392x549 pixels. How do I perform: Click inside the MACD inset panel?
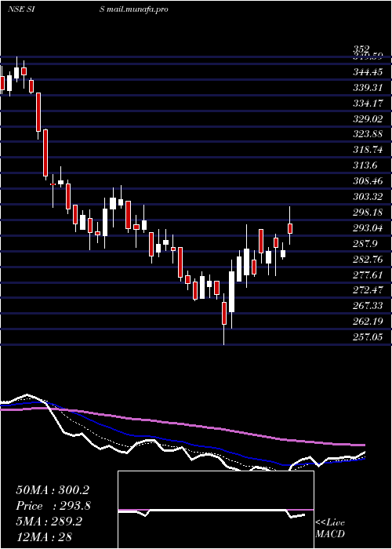(x=216, y=510)
